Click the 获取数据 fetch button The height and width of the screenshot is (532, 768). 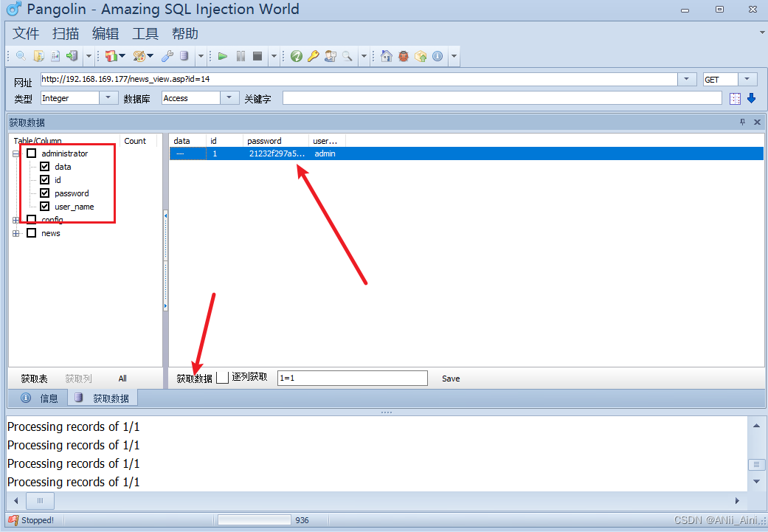pos(195,379)
